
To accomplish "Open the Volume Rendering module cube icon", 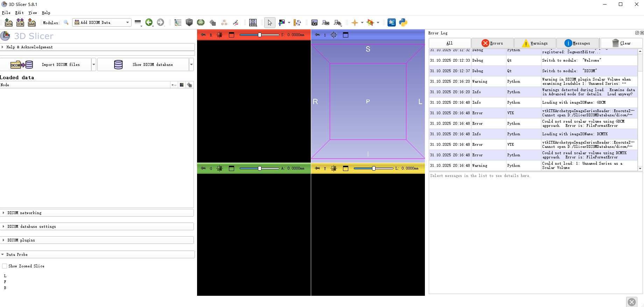I will pyautogui.click(x=189, y=22).
